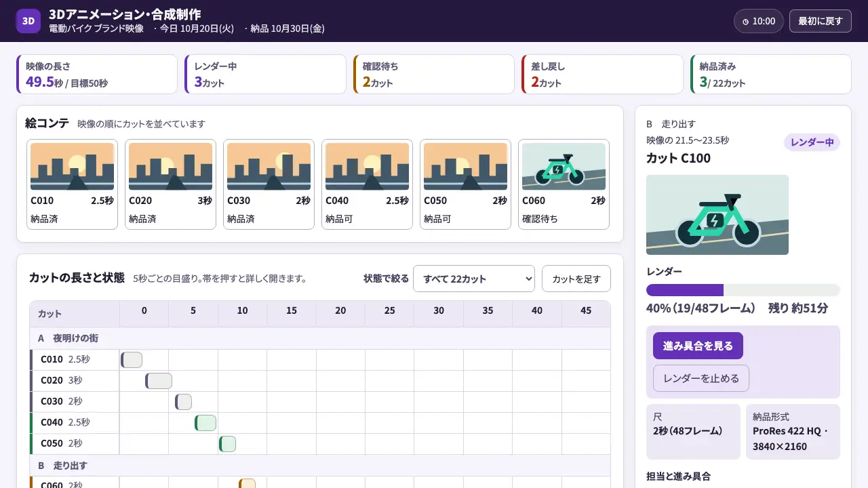Select the 確認待ち 2カット summary card
Screen dimensions: 868x488
(x=433, y=75)
